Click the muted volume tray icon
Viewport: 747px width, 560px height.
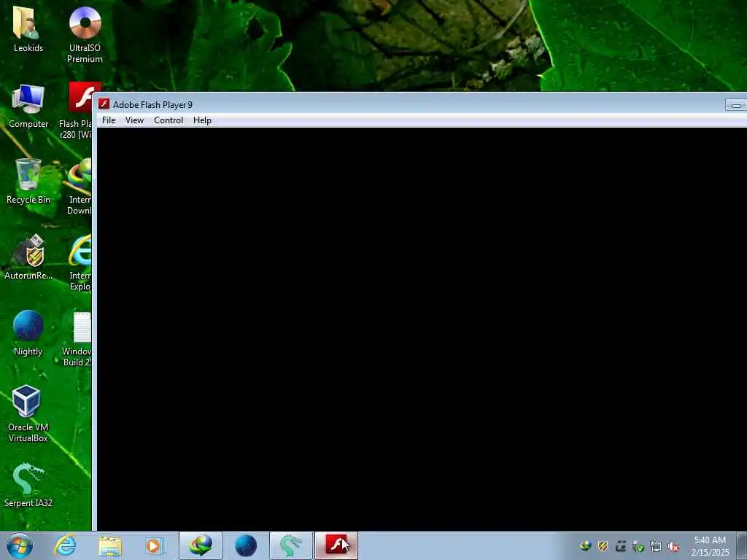[x=673, y=547]
